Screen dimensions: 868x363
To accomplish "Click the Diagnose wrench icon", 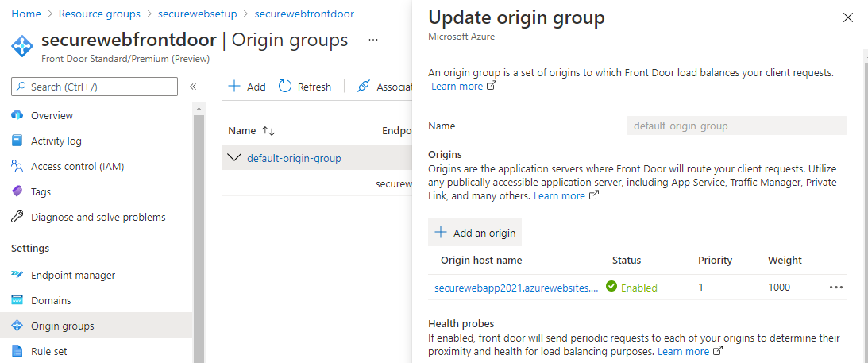I will pyautogui.click(x=17, y=217).
